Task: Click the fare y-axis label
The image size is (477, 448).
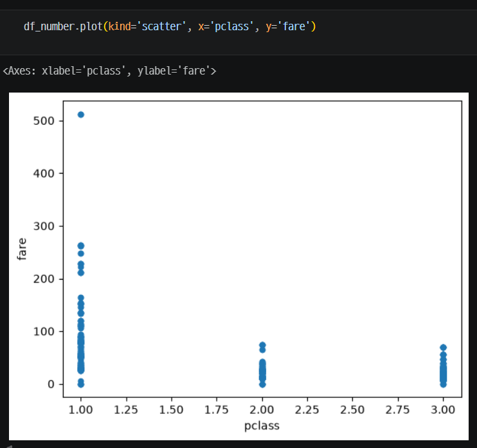Action: point(22,249)
